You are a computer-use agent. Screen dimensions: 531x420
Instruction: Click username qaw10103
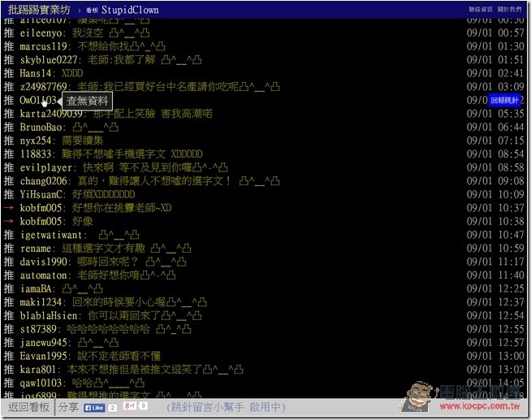tap(41, 383)
